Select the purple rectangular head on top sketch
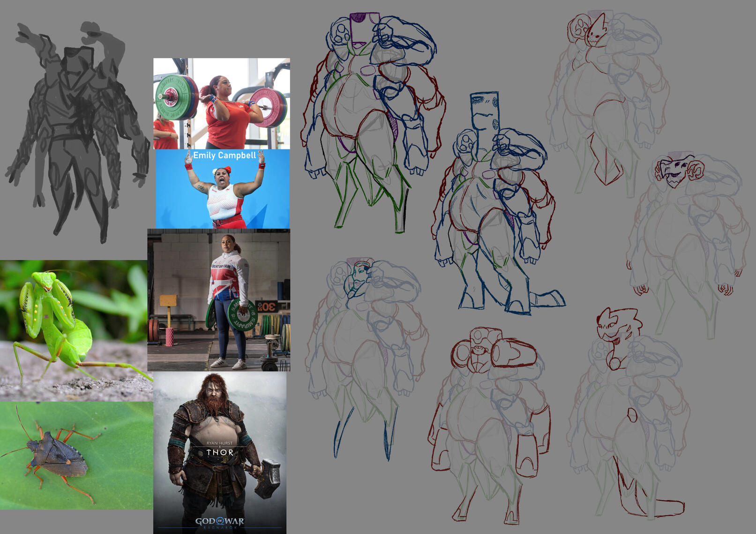 pyautogui.click(x=365, y=29)
